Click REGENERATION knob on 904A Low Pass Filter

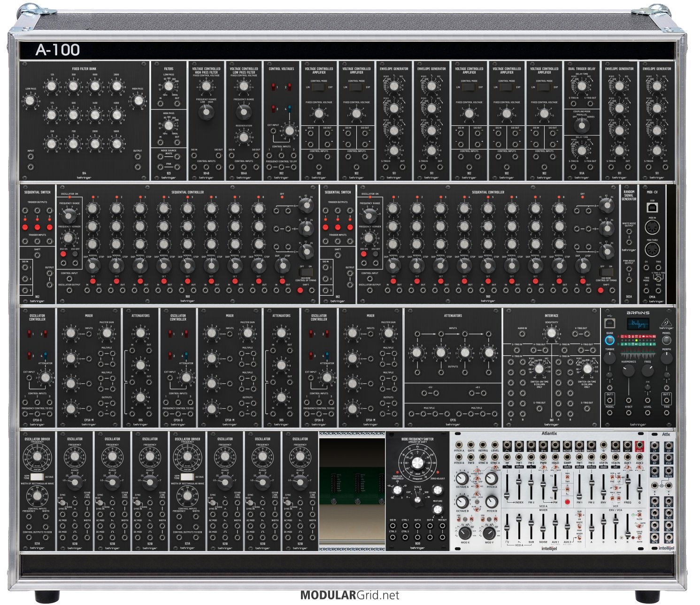pyautogui.click(x=243, y=137)
